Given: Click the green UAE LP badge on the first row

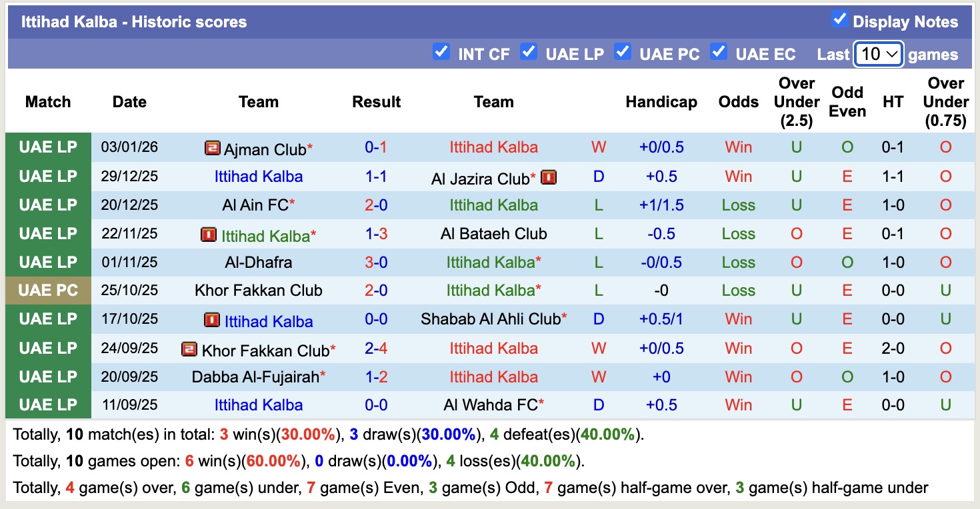Looking at the screenshot, I should point(48,147).
